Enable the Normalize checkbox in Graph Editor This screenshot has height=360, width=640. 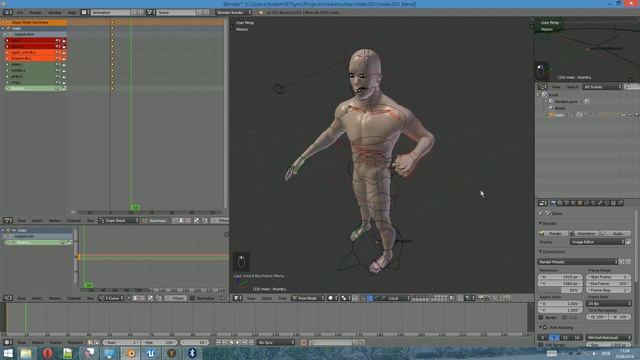tap(192, 298)
